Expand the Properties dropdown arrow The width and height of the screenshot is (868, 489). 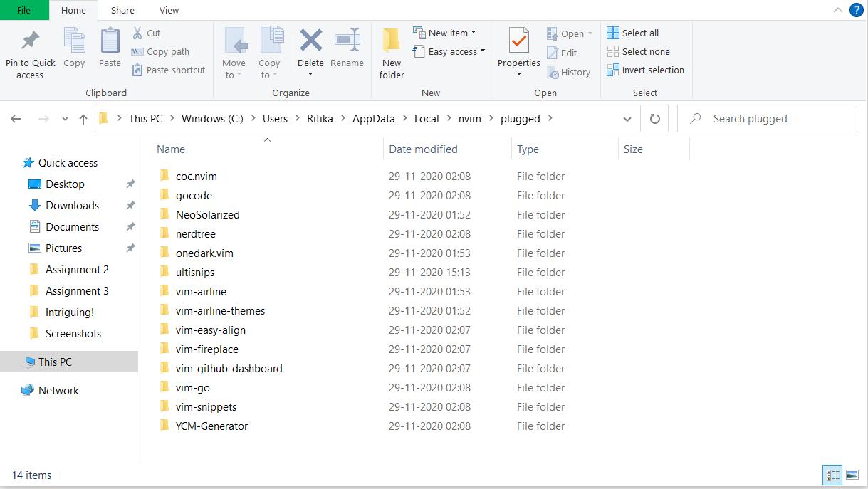point(519,74)
